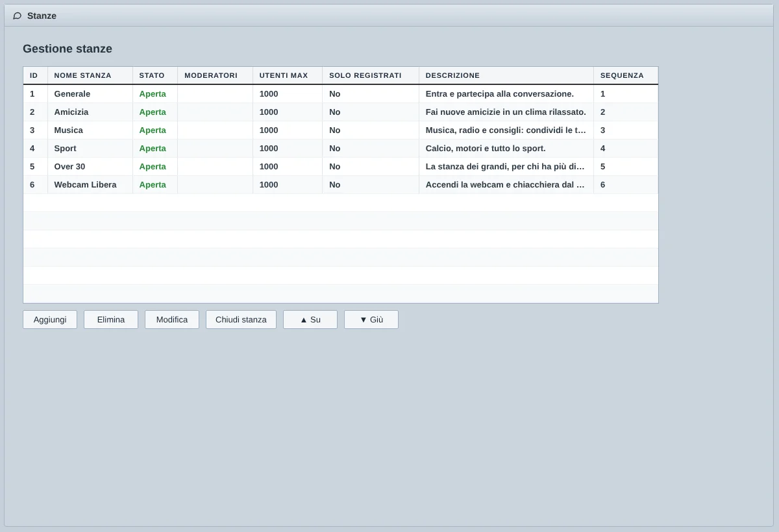The image size is (779, 532).
Task: Click the Aggiungi button
Action: tap(50, 319)
